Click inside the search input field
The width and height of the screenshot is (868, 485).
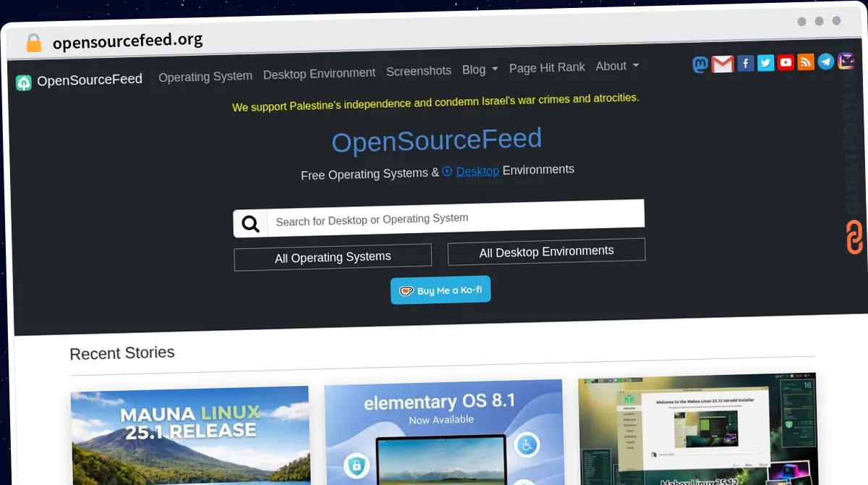pos(448,219)
